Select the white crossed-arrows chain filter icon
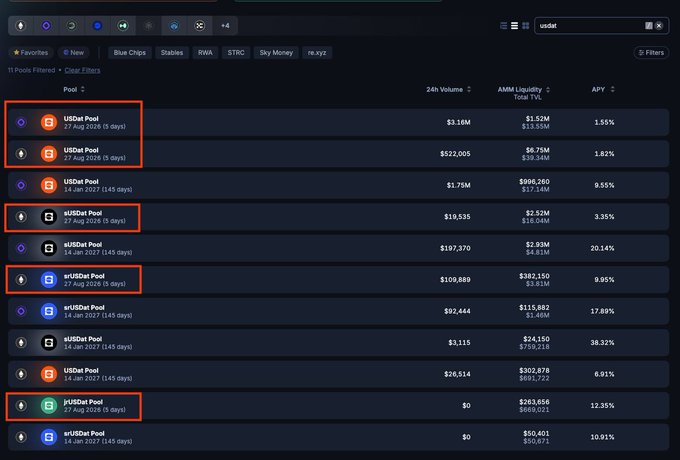The width and height of the screenshot is (680, 460). [x=199, y=26]
